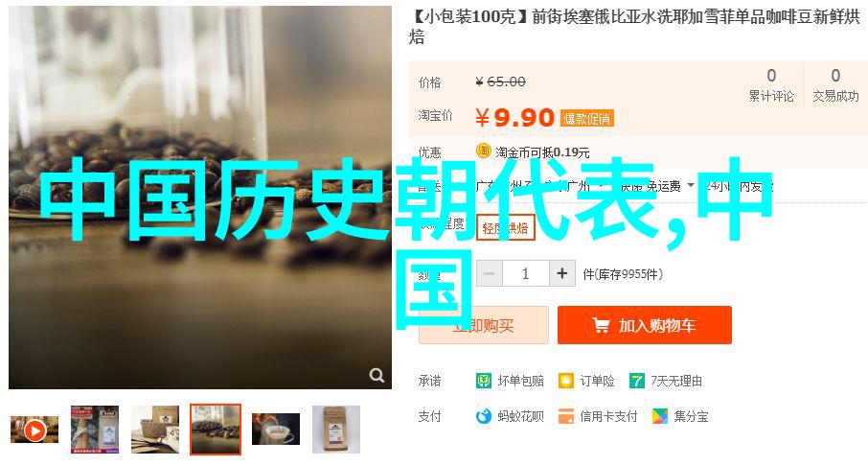Increase quantity with the plus button
This screenshot has height=466, width=868.
(562, 273)
